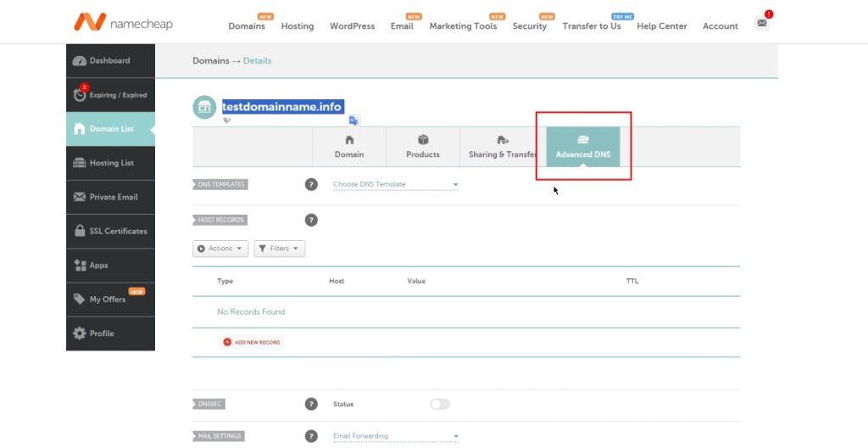Click the My Offers tag icon
Screen dimensions: 868x448
coord(80,300)
